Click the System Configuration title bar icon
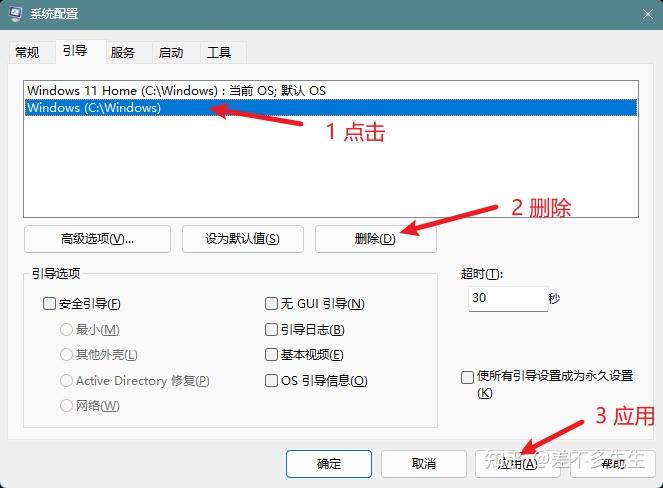The height and width of the screenshot is (488, 663). [x=16, y=14]
